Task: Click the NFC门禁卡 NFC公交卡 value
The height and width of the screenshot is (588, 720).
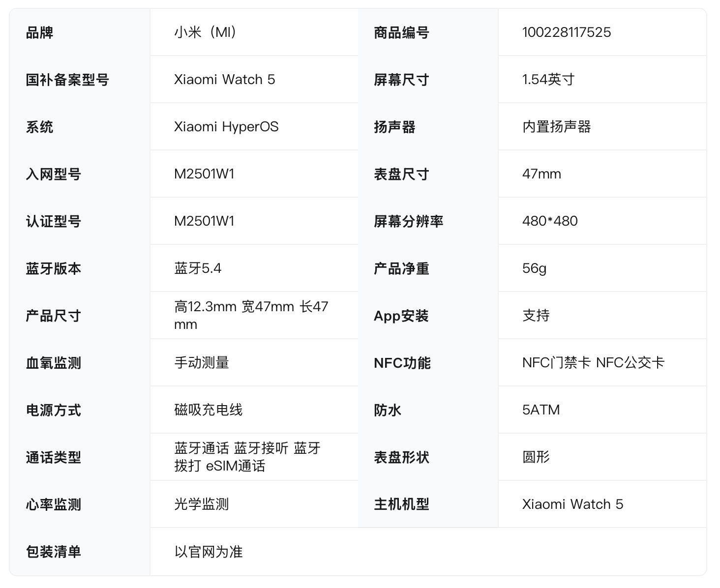Action: coord(593,363)
